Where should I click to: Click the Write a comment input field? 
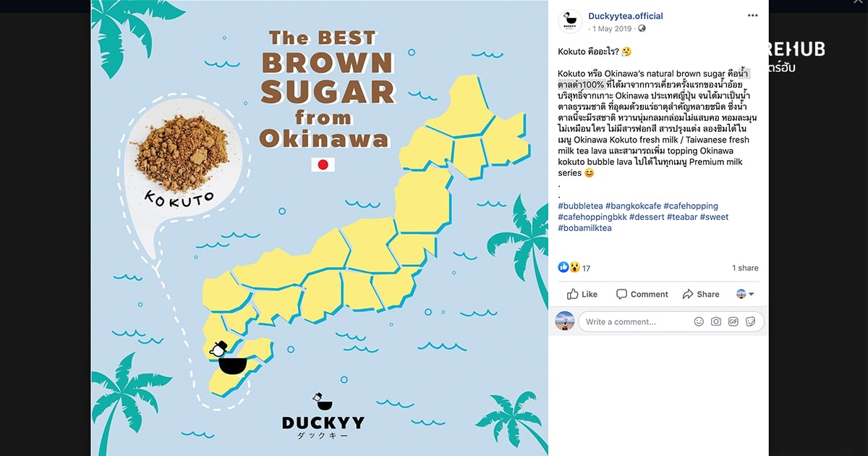click(x=637, y=321)
